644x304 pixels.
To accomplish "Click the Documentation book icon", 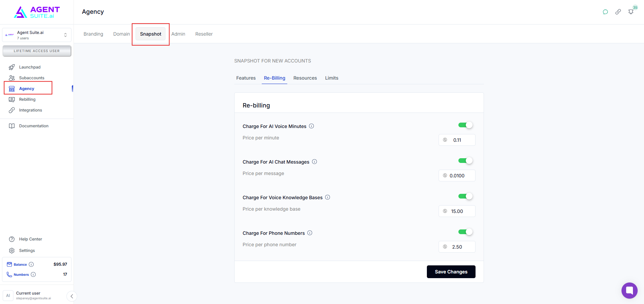I will point(12,126).
